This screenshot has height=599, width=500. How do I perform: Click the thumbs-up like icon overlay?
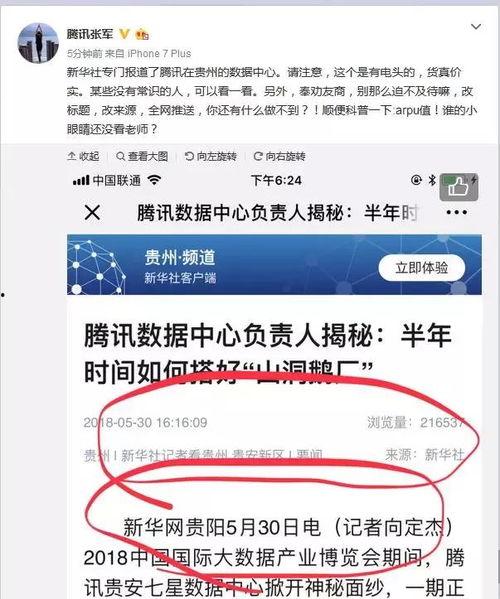(x=458, y=187)
